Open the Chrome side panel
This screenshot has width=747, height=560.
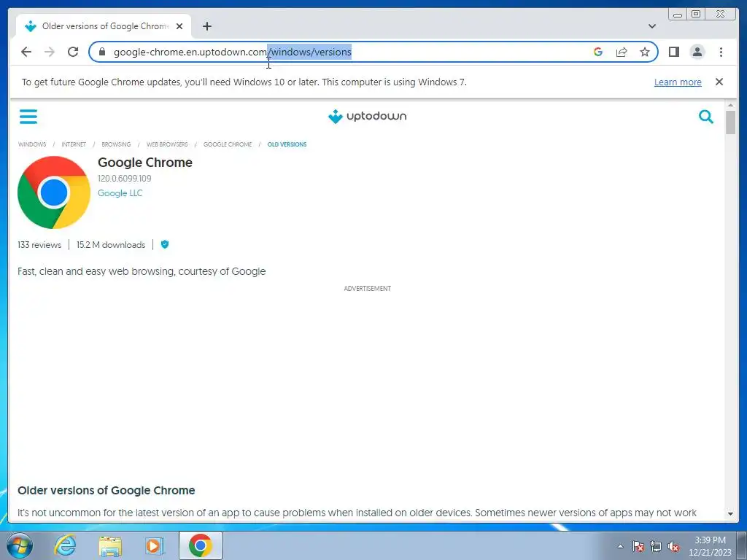click(673, 52)
